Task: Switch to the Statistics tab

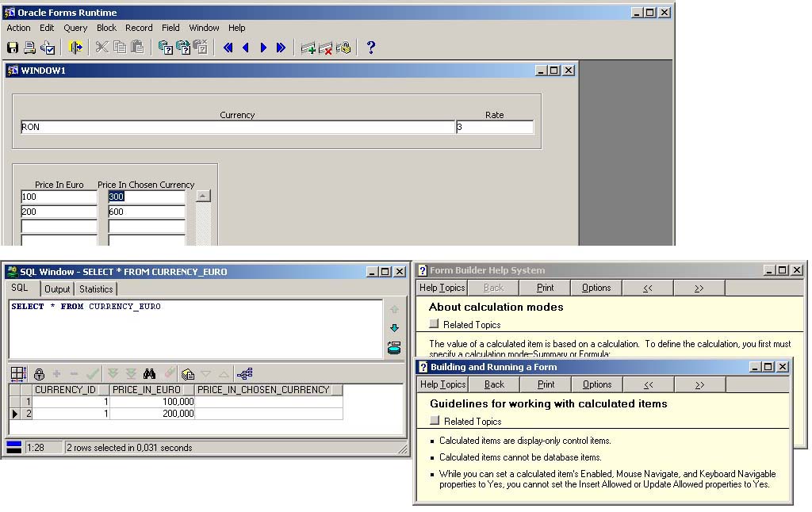Action: pyautogui.click(x=96, y=289)
